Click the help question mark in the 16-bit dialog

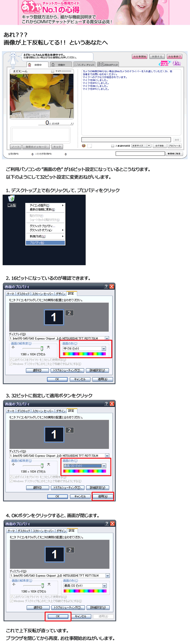[x=106, y=286]
